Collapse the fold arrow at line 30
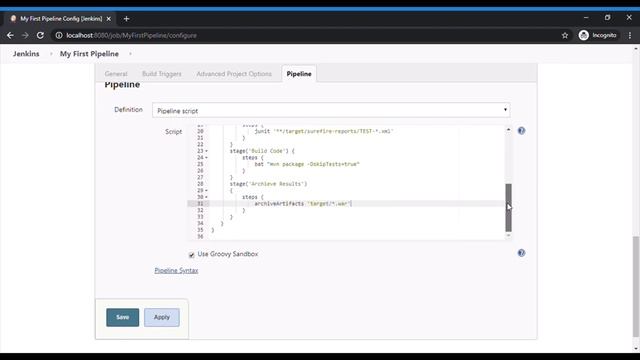Screen dimensions: 640x360 [x=206, y=197]
